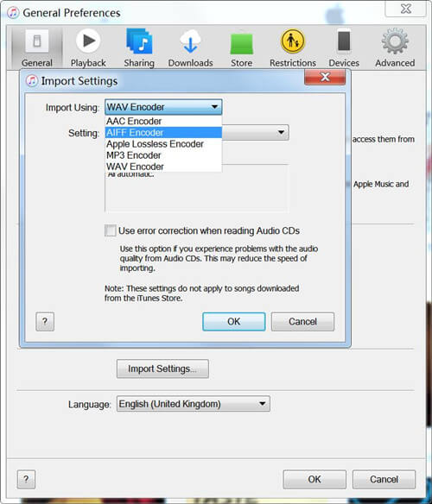
Task: Open help in General Preferences window
Action: 26,479
